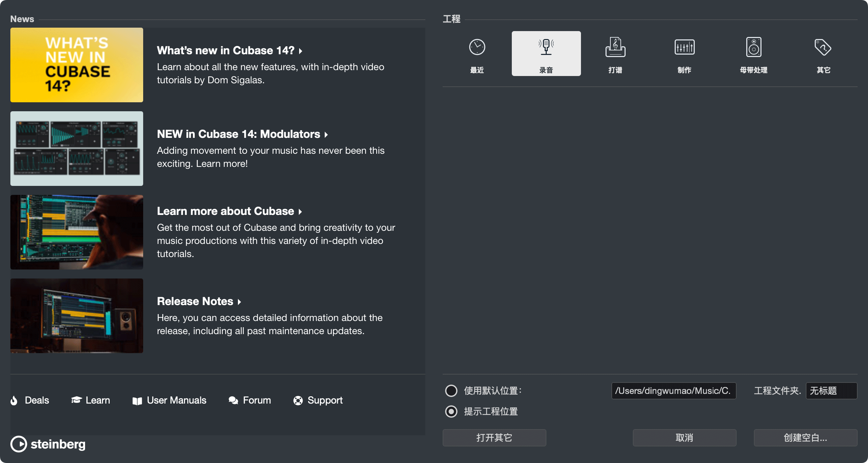
Task: Open the Forum link
Action: (257, 400)
